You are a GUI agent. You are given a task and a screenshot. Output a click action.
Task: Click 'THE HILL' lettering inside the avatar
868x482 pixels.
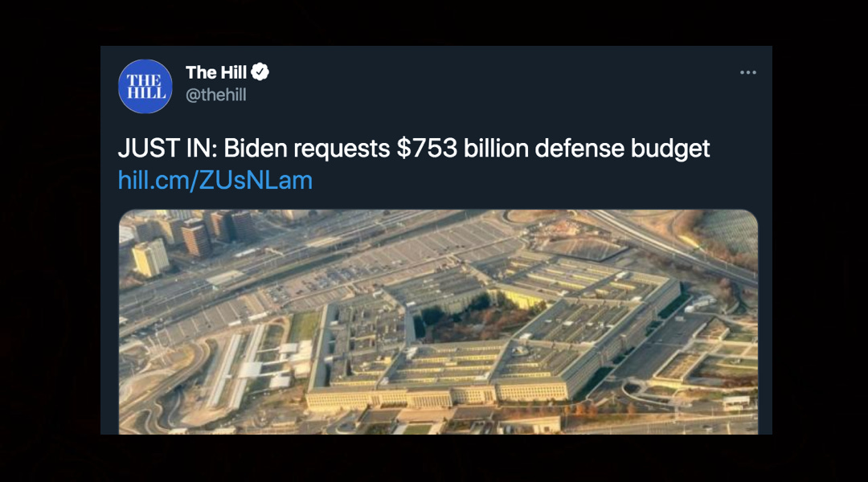coord(145,87)
